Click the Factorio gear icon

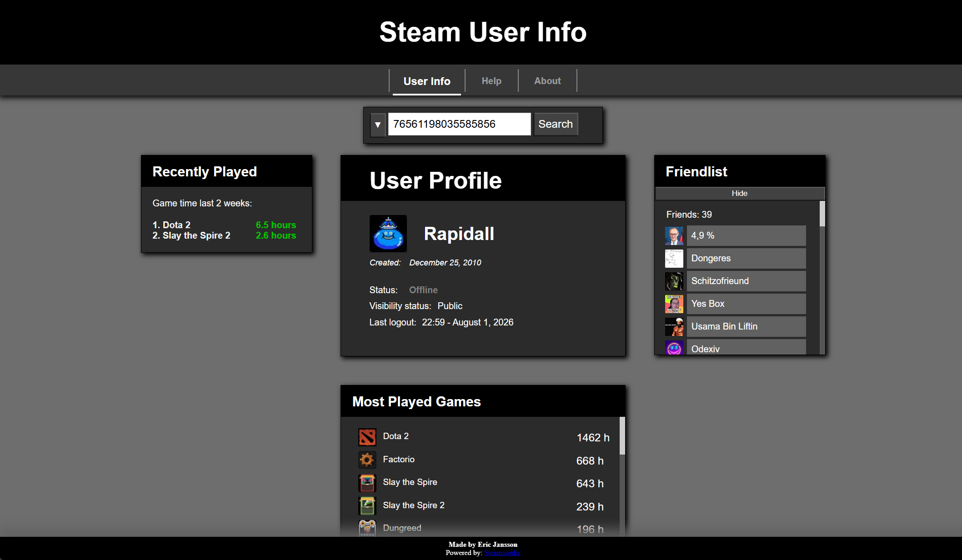pyautogui.click(x=367, y=460)
